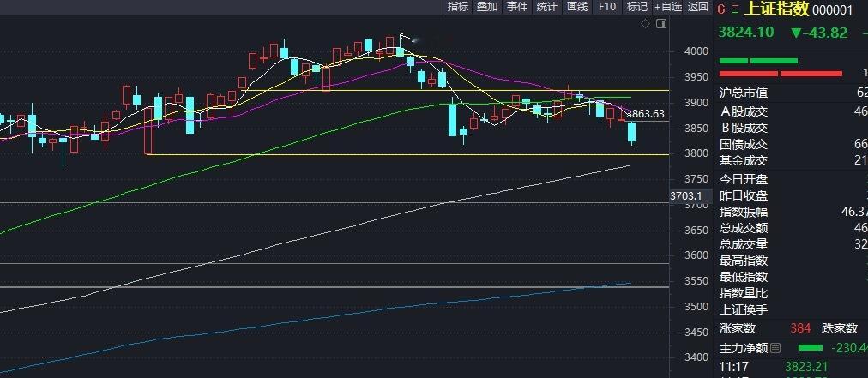868x378 pixels.
Task: Click the red bar in the quote panel
Action: point(781,73)
